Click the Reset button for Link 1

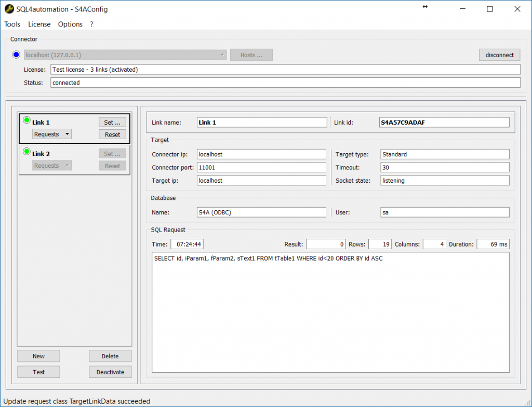[112, 134]
